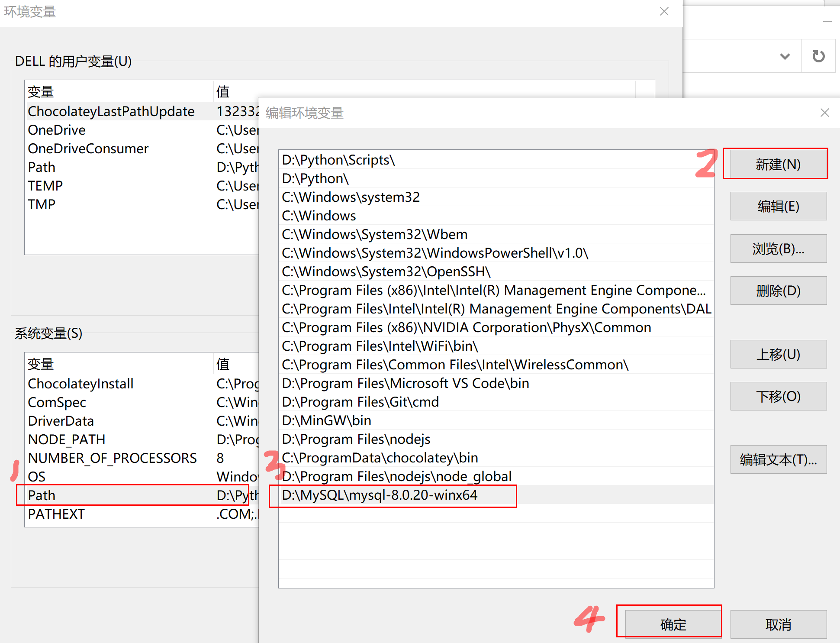The width and height of the screenshot is (840, 643).
Task: Close the Edit Environment Variable dialog
Action: tap(824, 113)
